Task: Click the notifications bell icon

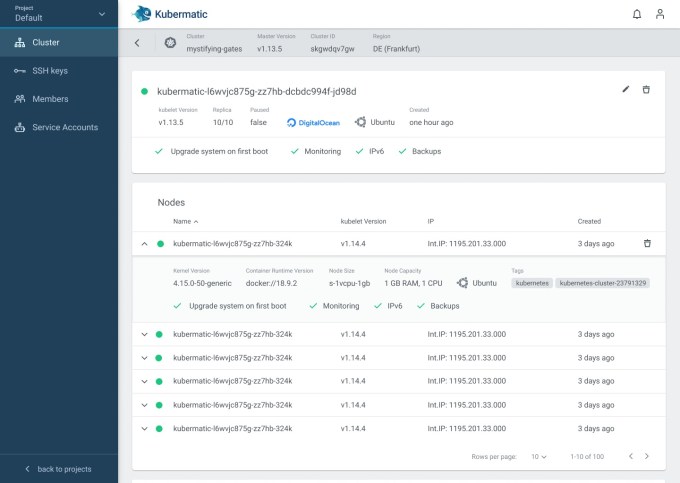Action: [637, 14]
